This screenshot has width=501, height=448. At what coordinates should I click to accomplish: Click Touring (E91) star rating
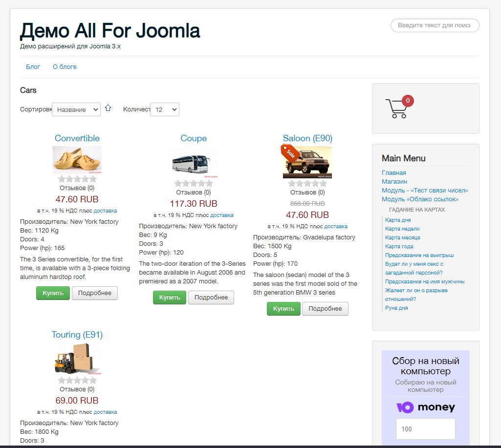pos(77,380)
